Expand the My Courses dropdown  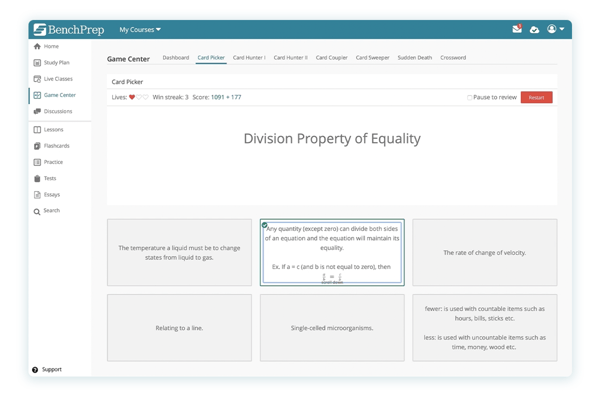140,30
